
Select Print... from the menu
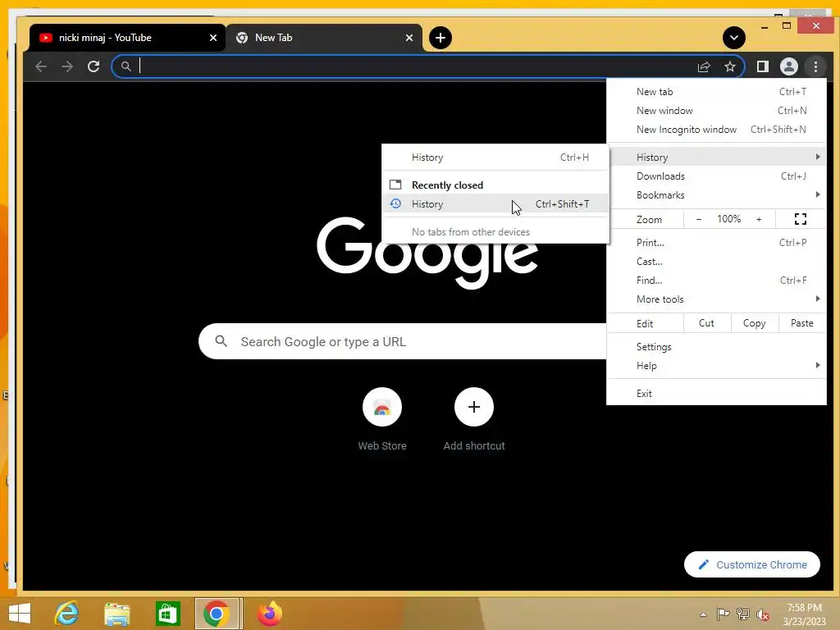click(x=716, y=243)
